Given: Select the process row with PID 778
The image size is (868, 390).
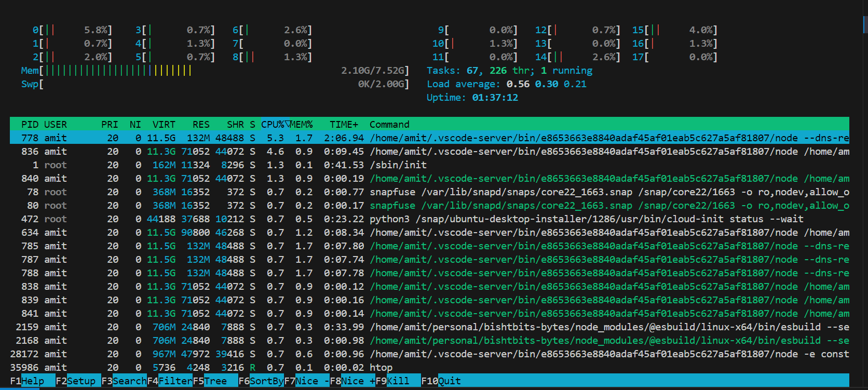Looking at the screenshot, I should coord(429,138).
